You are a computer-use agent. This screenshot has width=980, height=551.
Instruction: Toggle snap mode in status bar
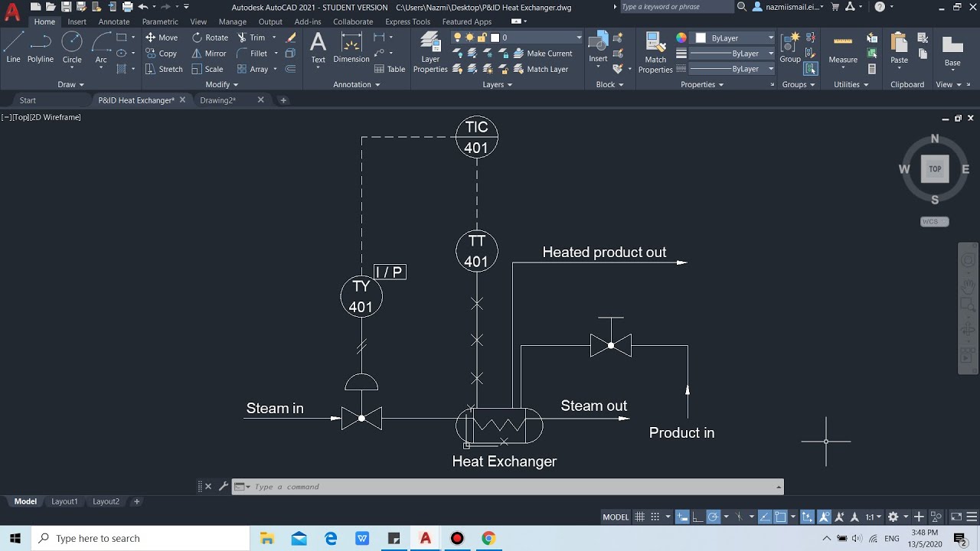[x=655, y=517]
